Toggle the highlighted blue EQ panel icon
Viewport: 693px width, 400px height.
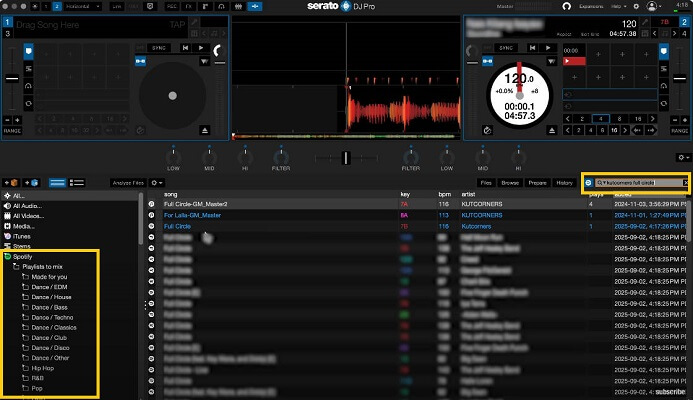[x=255, y=6]
